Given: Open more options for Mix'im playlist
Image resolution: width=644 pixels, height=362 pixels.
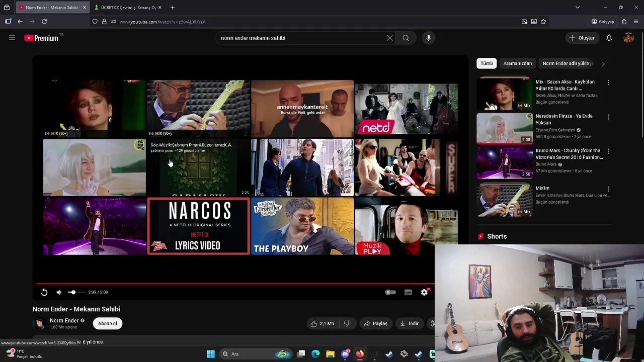Looking at the screenshot, I should 608,189.
